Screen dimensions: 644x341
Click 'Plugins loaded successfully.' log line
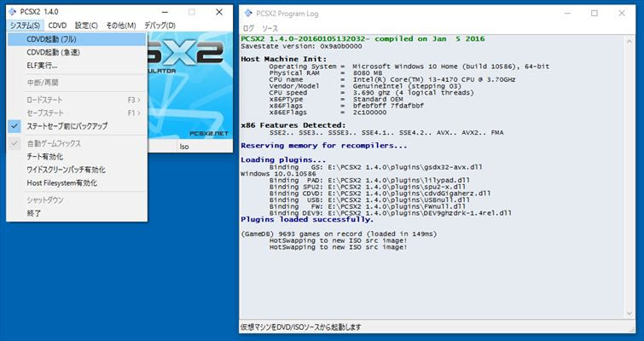[307, 220]
